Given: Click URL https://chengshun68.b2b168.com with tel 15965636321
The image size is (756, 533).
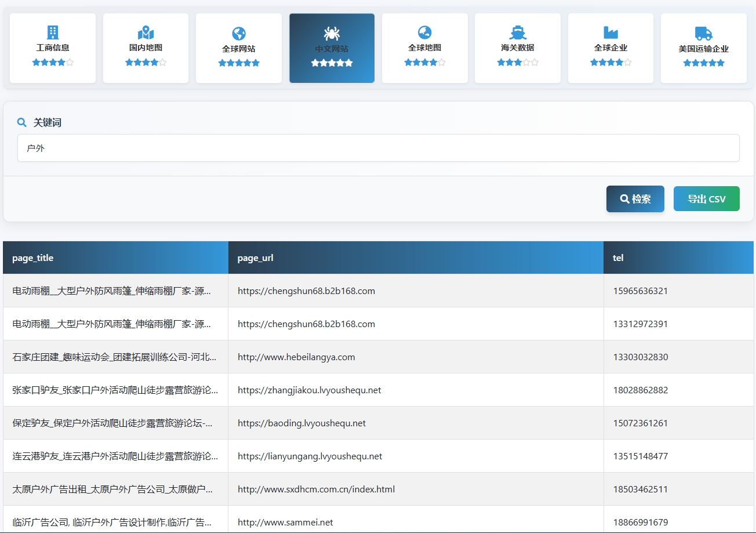Looking at the screenshot, I should 306,291.
